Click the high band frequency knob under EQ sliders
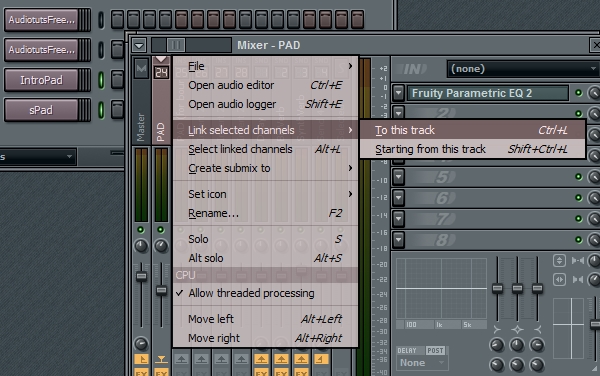 click(x=537, y=345)
